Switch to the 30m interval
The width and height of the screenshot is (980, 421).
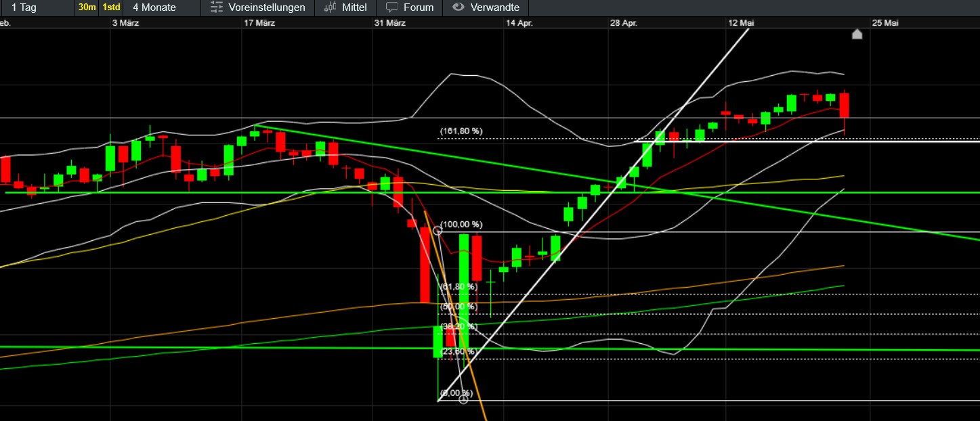87,7
